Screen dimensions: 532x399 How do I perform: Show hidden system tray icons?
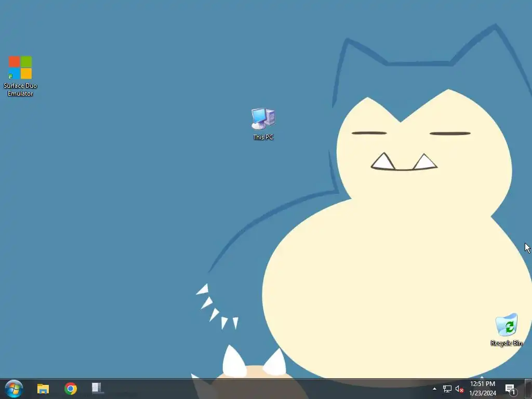point(434,389)
